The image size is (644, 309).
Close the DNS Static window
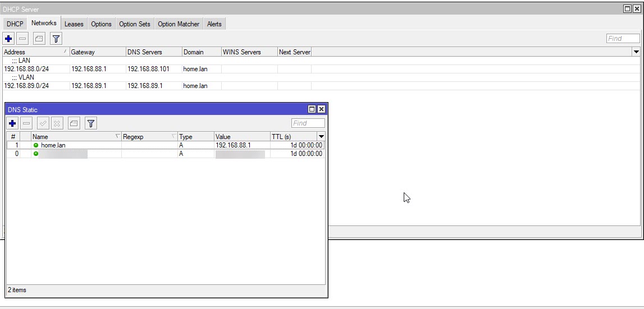point(321,109)
